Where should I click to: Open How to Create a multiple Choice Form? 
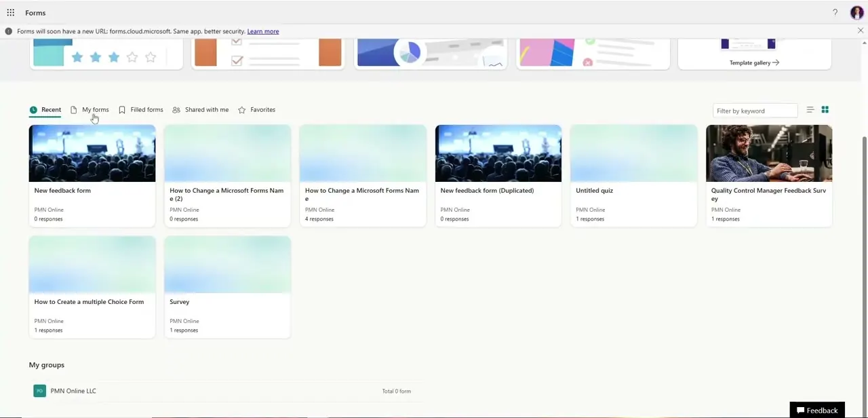pyautogui.click(x=92, y=286)
